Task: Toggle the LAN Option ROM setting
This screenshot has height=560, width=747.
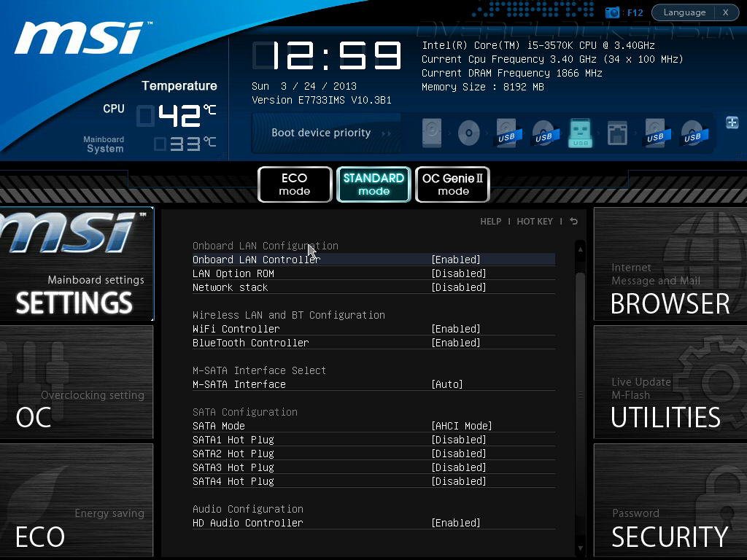Action: pyautogui.click(x=373, y=273)
